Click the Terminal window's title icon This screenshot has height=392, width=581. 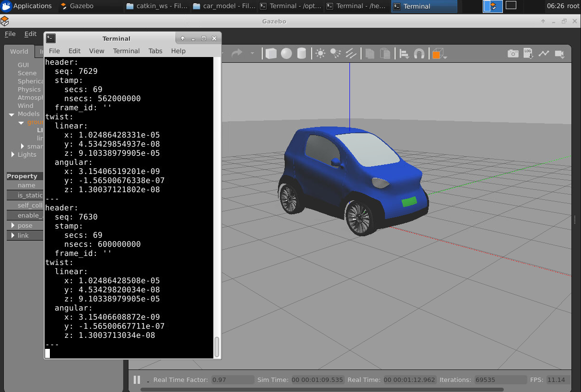(51, 38)
